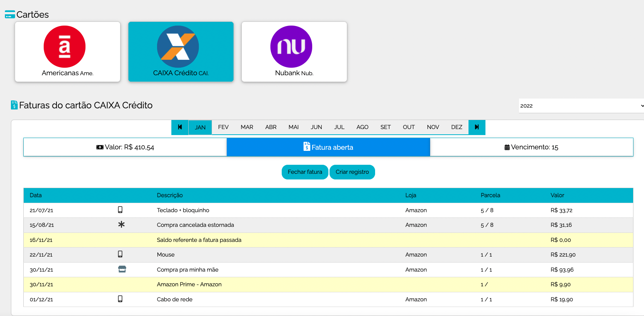Viewport: 644px width, 316px height.
Task: Advance months with skip-forward arrow
Action: click(x=477, y=127)
